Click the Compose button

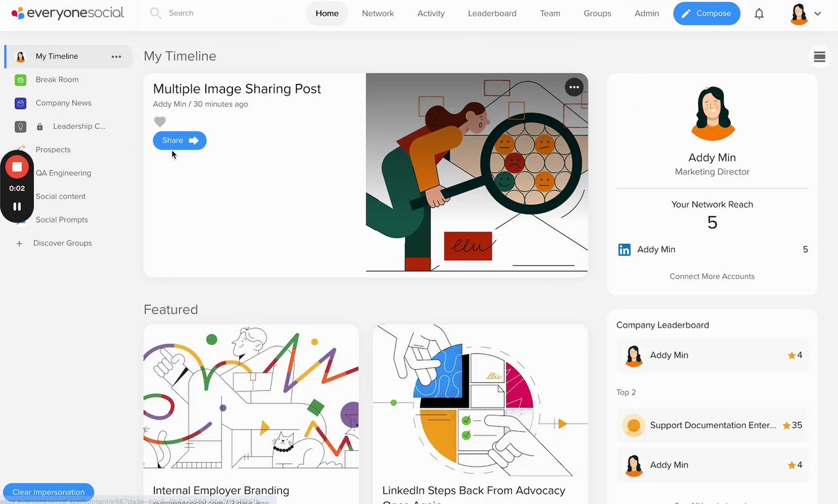[x=706, y=13]
